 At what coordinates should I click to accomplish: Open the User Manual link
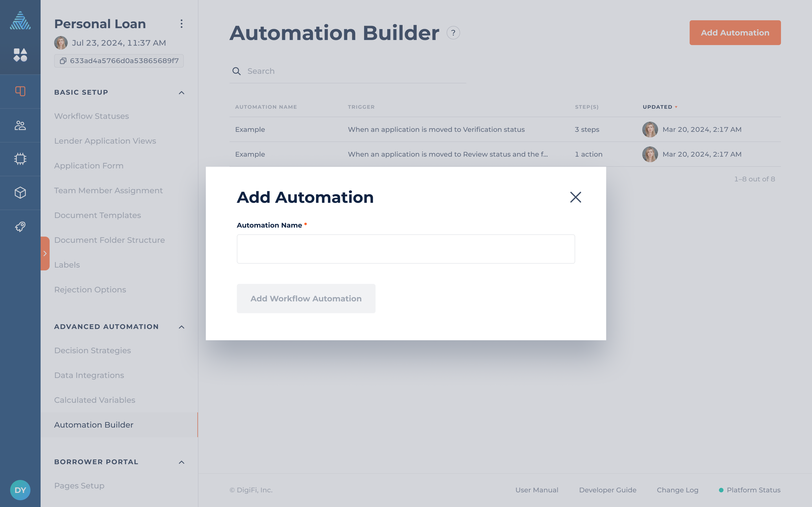[537, 490]
